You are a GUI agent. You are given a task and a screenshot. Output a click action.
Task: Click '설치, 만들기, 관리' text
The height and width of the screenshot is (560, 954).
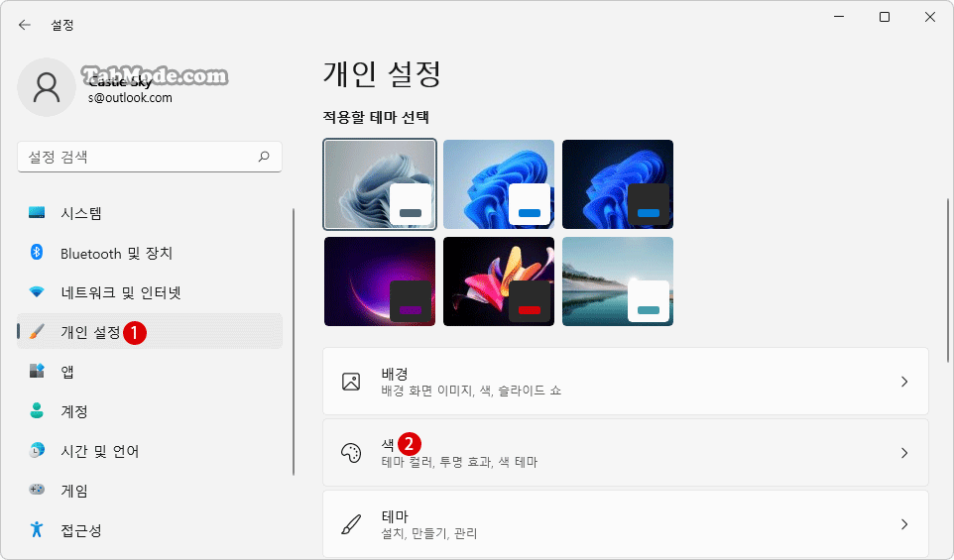[x=429, y=534]
